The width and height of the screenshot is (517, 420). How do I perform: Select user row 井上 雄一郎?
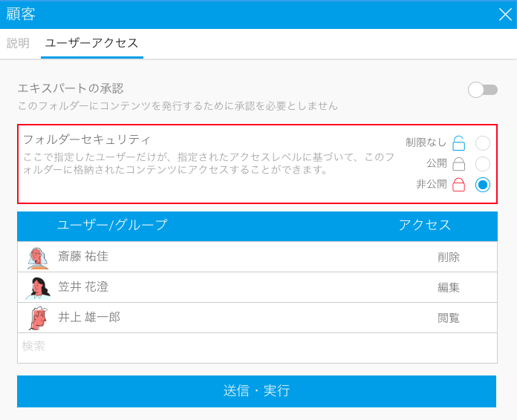257,318
